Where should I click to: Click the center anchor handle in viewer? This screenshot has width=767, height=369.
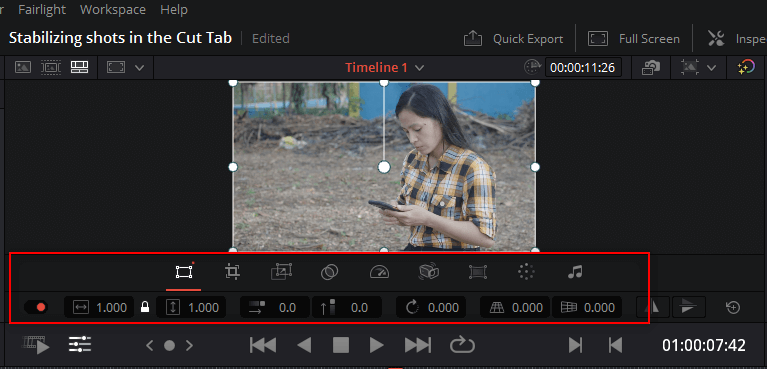384,167
